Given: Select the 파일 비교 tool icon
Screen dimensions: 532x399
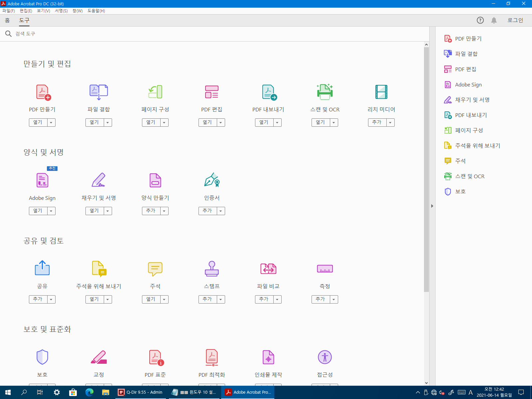Looking at the screenshot, I should 268,269.
